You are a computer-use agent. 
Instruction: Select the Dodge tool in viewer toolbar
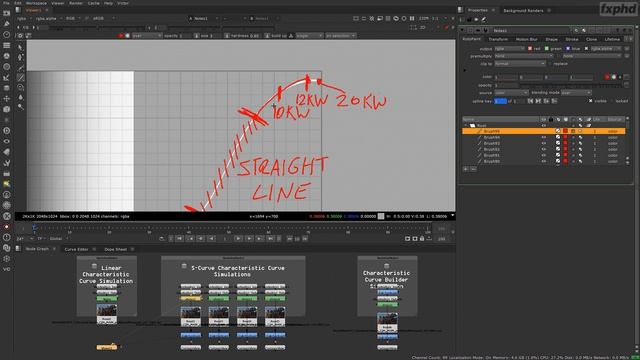pyautogui.click(x=20, y=107)
